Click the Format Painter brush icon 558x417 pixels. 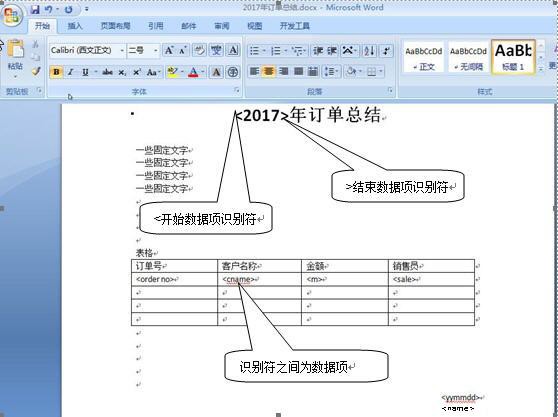36,71
